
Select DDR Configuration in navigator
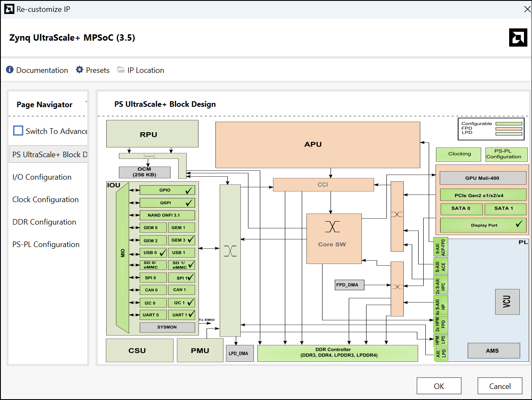pyautogui.click(x=44, y=222)
